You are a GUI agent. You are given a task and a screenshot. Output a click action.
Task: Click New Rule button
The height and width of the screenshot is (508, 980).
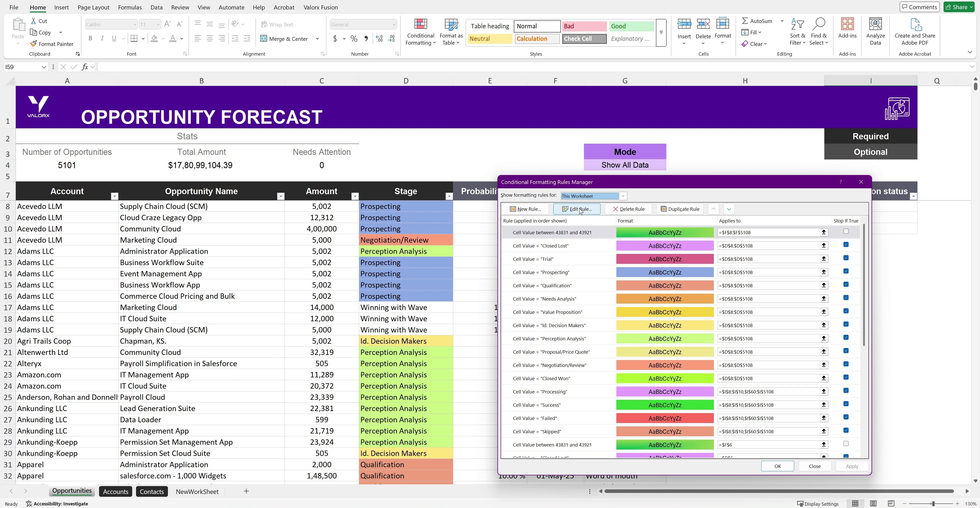[x=525, y=209]
